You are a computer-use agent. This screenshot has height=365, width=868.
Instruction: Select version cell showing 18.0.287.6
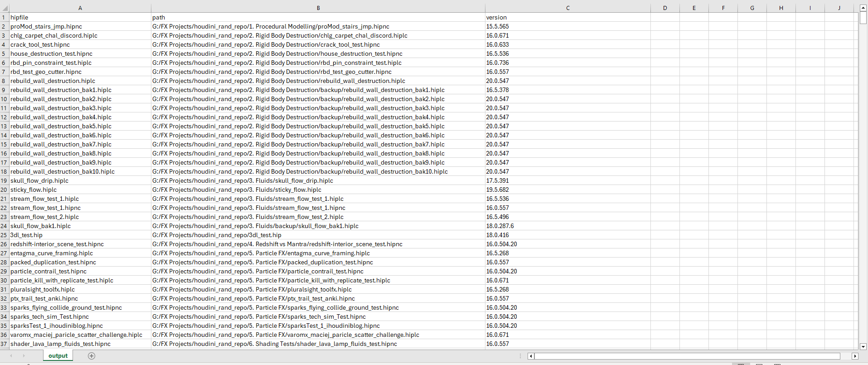[567, 226]
